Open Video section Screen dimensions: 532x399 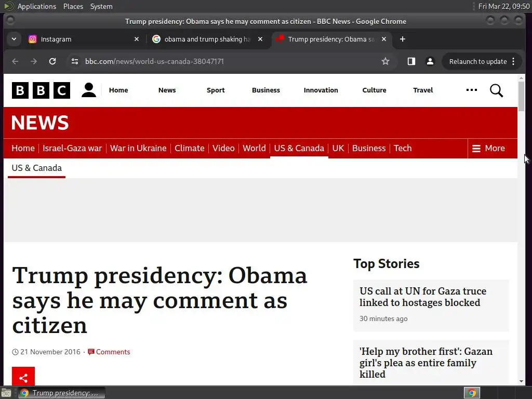(x=223, y=148)
